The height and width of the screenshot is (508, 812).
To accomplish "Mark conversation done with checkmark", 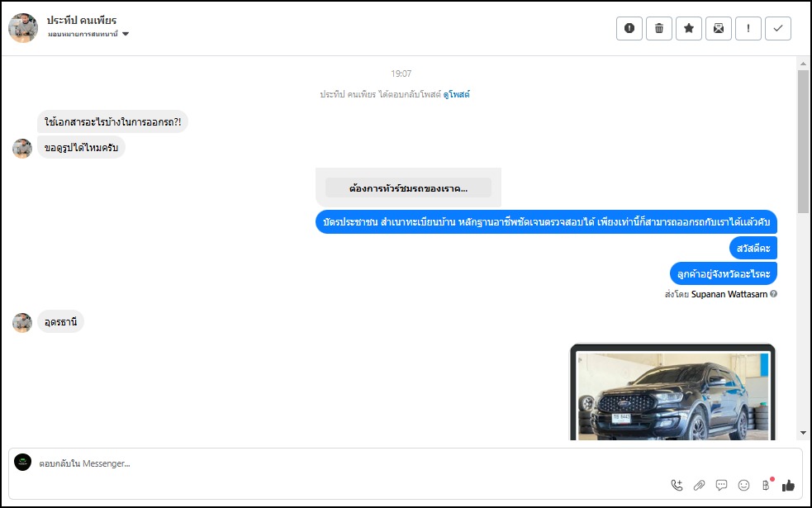I will [x=778, y=28].
